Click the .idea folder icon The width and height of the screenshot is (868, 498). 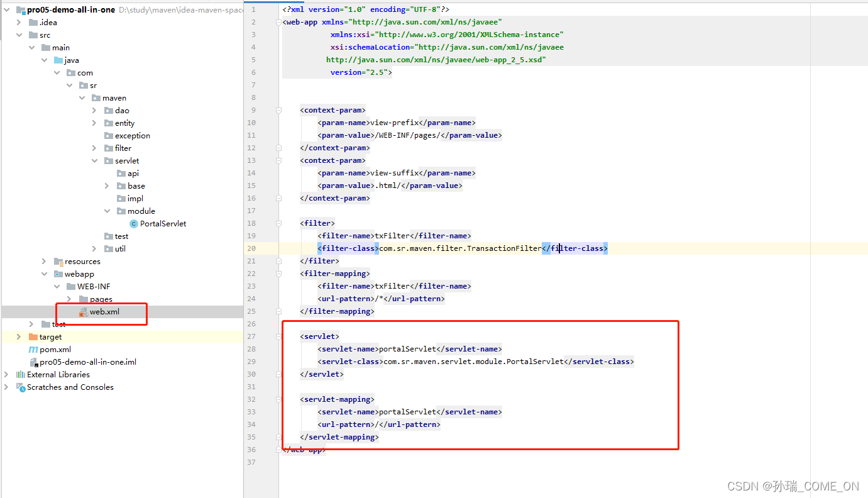tap(33, 23)
